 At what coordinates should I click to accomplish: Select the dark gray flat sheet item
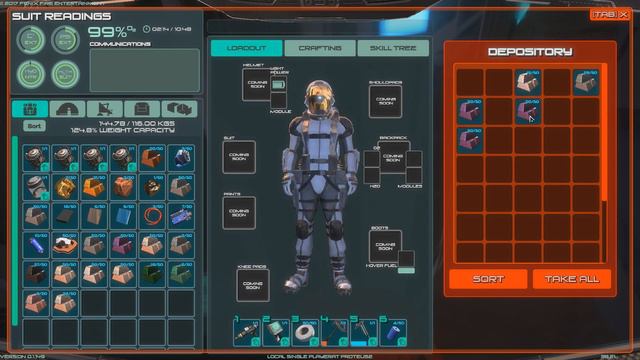click(65, 216)
